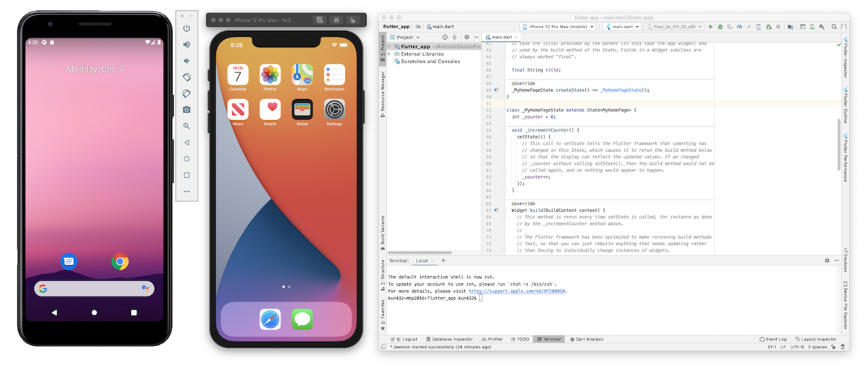Tap the emulator toolbar Back triangle
Image resolution: width=868 pixels, height=371 pixels.
point(187,142)
